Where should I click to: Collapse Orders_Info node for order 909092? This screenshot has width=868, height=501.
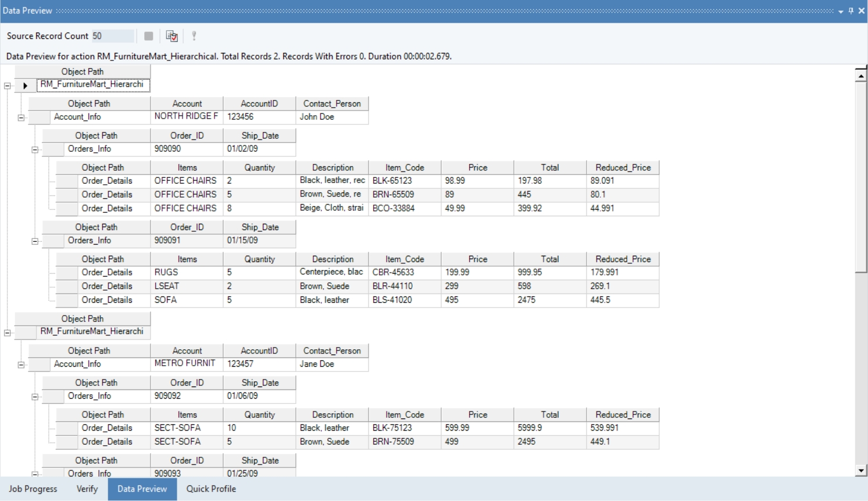35,397
